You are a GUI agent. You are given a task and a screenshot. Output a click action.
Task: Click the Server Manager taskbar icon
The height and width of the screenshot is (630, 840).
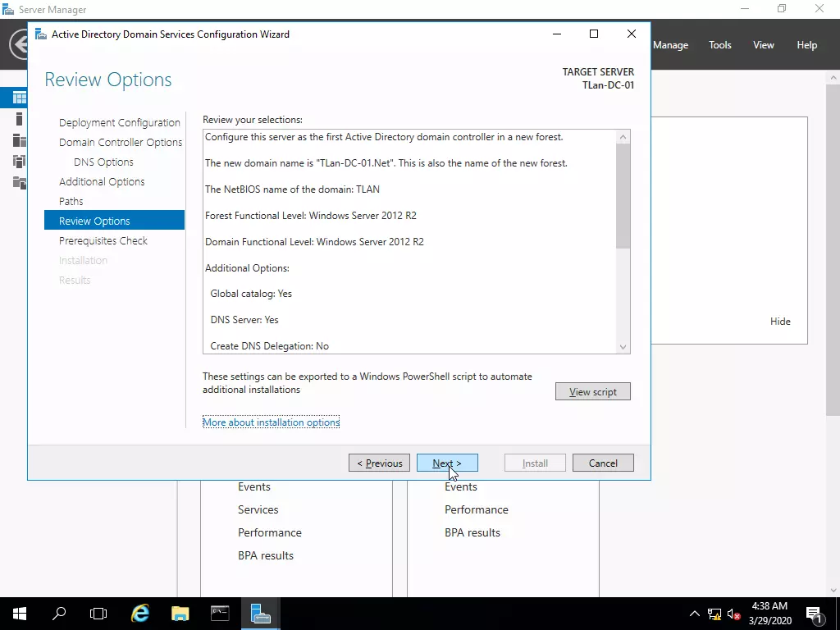pos(260,614)
